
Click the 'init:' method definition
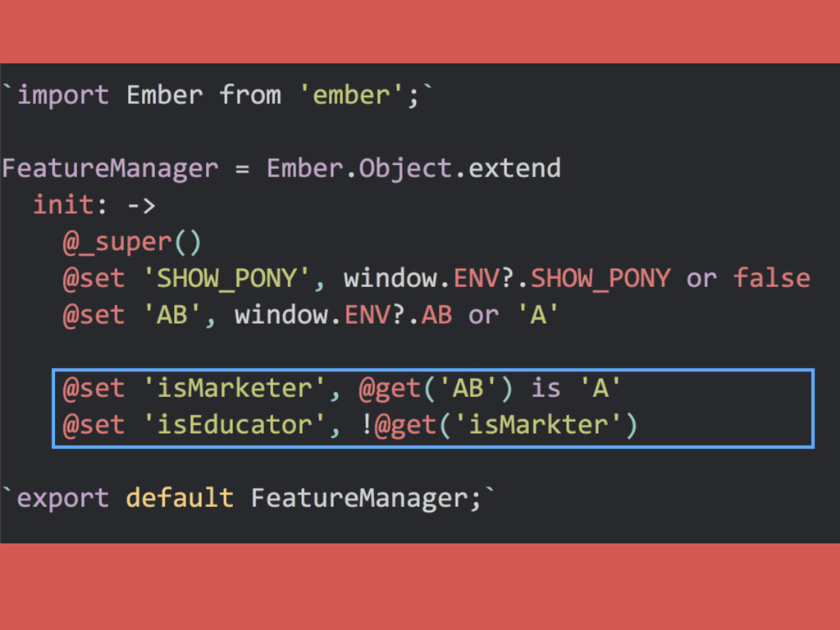[x=71, y=205]
